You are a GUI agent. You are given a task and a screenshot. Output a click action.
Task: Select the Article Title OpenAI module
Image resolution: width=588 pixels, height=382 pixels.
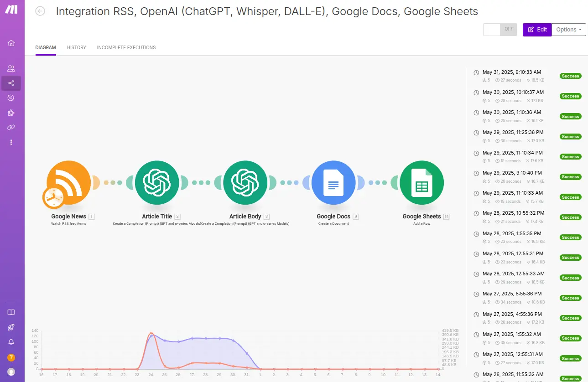(x=157, y=182)
